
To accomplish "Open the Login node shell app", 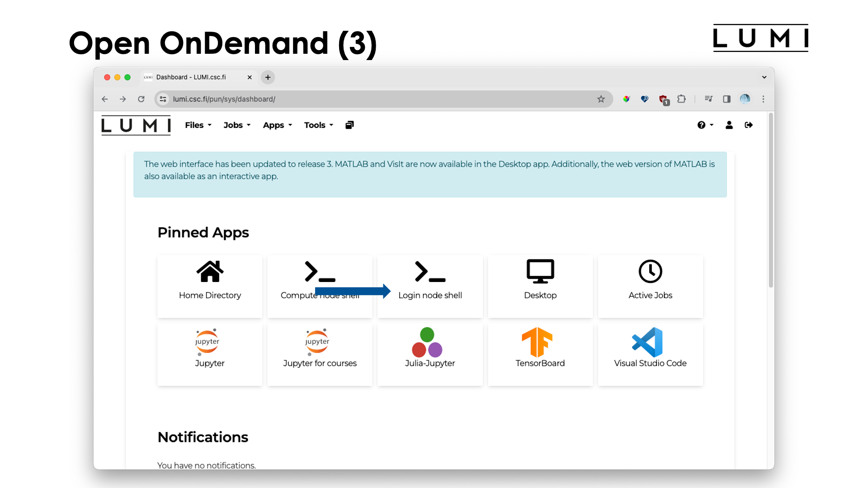I will pos(430,286).
